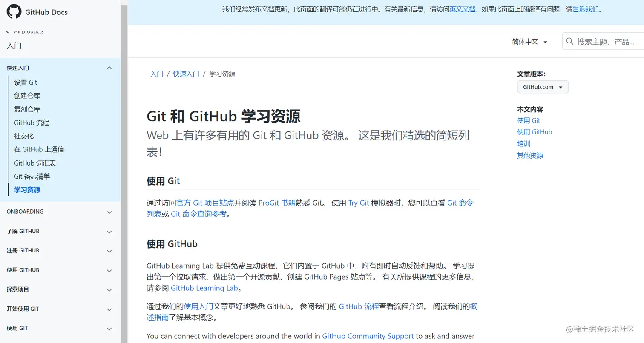Click the search magnifier icon
Screen dimensions: 644x343
tap(569, 41)
